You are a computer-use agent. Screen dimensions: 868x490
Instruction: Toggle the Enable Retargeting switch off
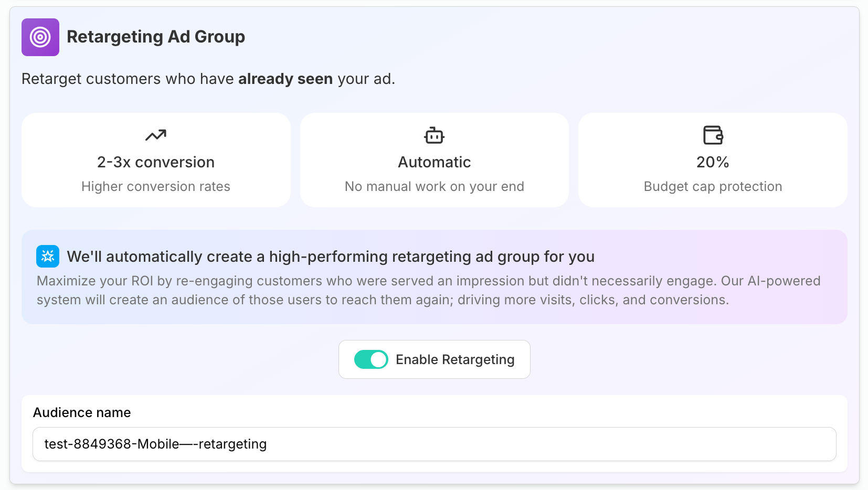tap(371, 359)
